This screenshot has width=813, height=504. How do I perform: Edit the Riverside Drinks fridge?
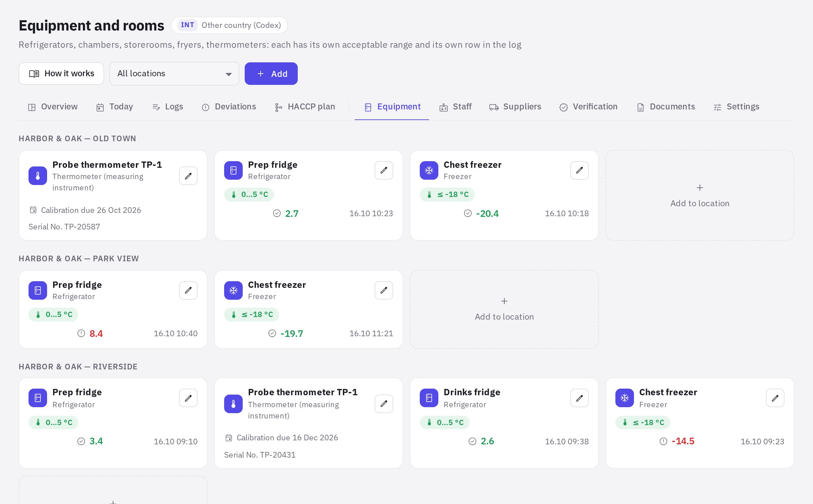tap(579, 398)
